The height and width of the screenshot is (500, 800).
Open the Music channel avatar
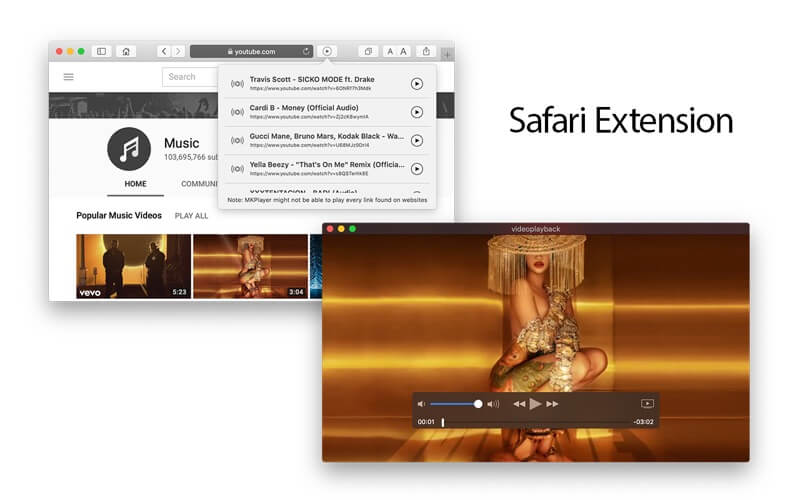(129, 149)
